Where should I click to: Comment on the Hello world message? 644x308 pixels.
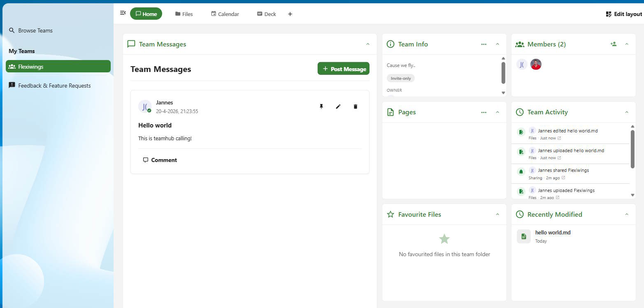160,160
